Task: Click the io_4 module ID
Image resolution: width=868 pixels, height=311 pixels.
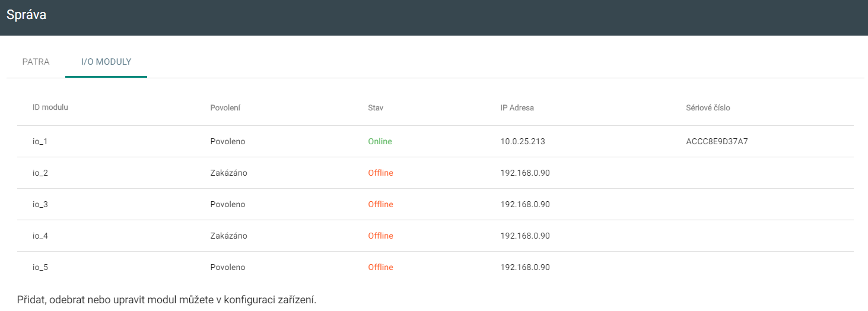Action: click(40, 236)
